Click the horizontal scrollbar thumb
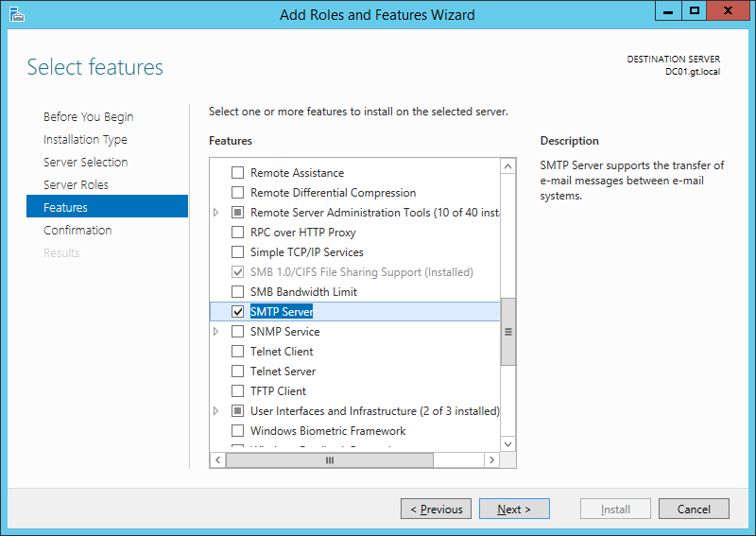The image size is (756, 536). point(330,459)
